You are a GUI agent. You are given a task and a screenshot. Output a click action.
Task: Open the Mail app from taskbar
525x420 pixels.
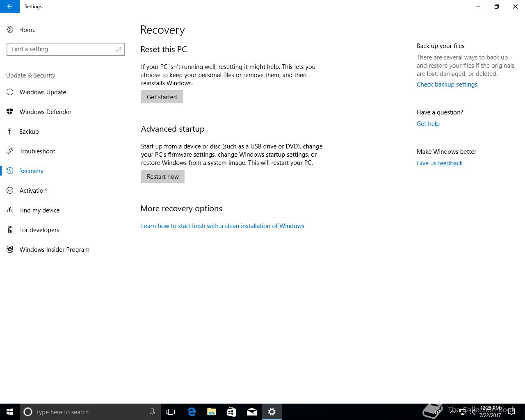[252, 412]
